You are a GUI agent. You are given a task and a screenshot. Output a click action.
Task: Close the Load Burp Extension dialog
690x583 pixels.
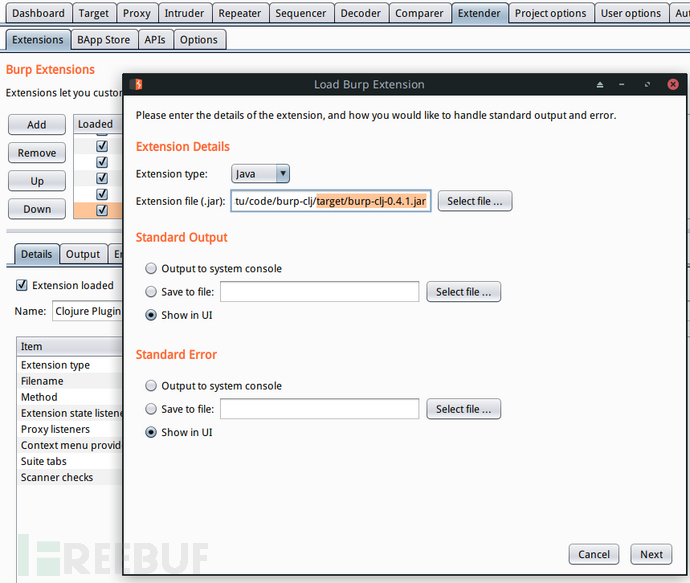[x=673, y=85]
